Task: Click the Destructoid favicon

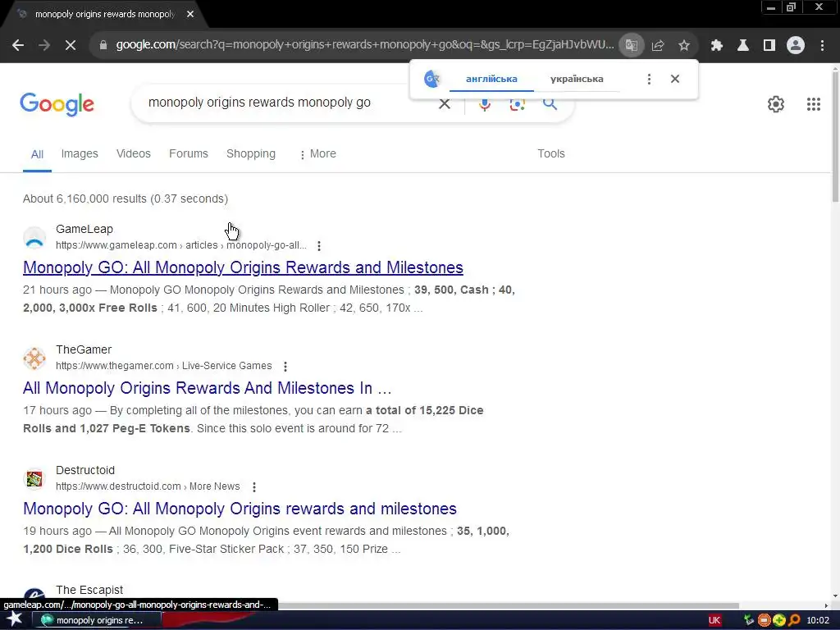Action: [x=34, y=478]
